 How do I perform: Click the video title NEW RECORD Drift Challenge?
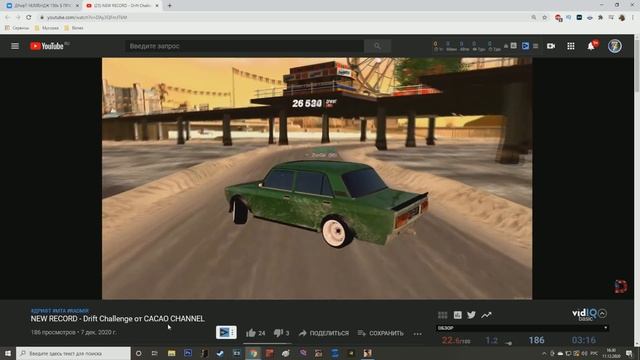click(118, 319)
